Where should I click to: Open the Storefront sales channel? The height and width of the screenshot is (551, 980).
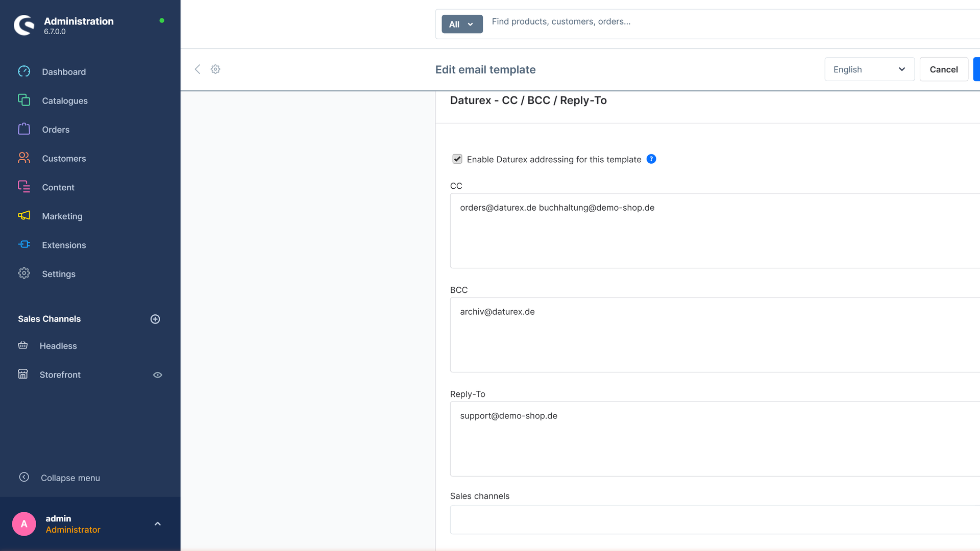tap(60, 374)
